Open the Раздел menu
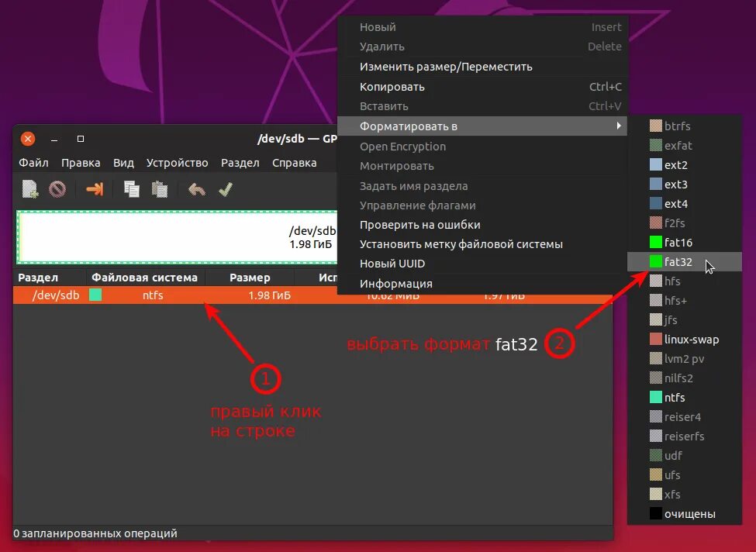Screen dimensions: 756x552 [x=240, y=163]
